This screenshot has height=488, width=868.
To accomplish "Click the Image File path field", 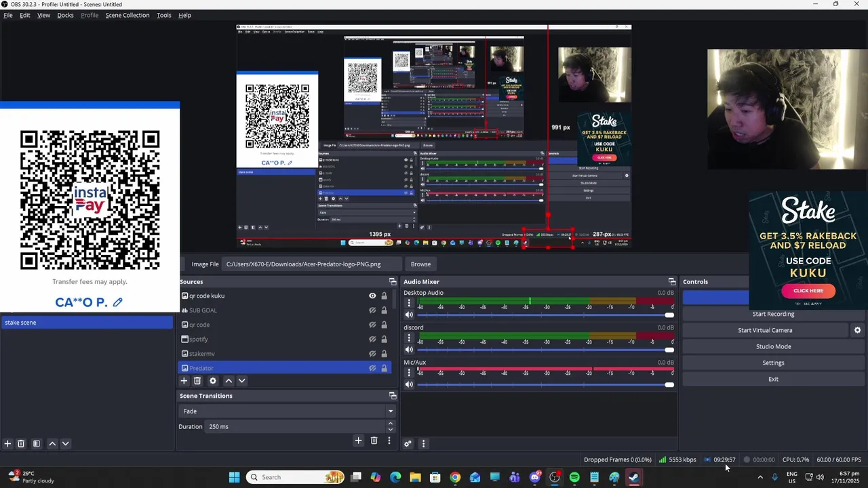I will coord(312,264).
